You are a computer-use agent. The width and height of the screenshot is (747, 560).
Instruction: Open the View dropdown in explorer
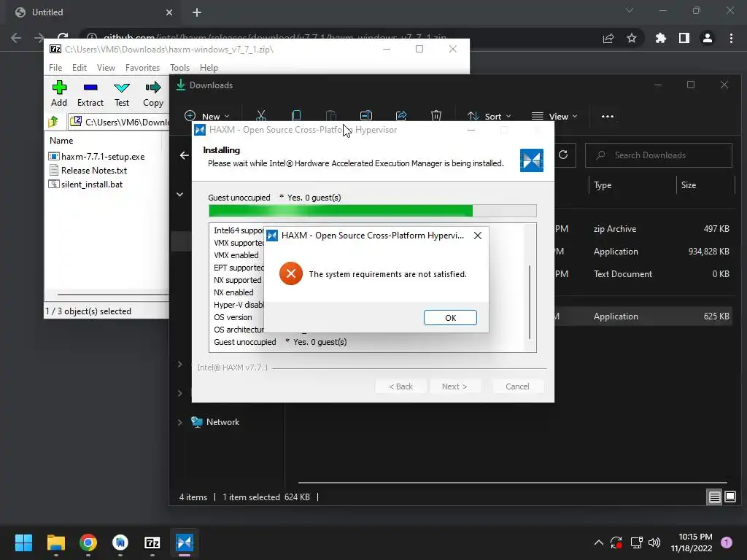pyautogui.click(x=554, y=116)
